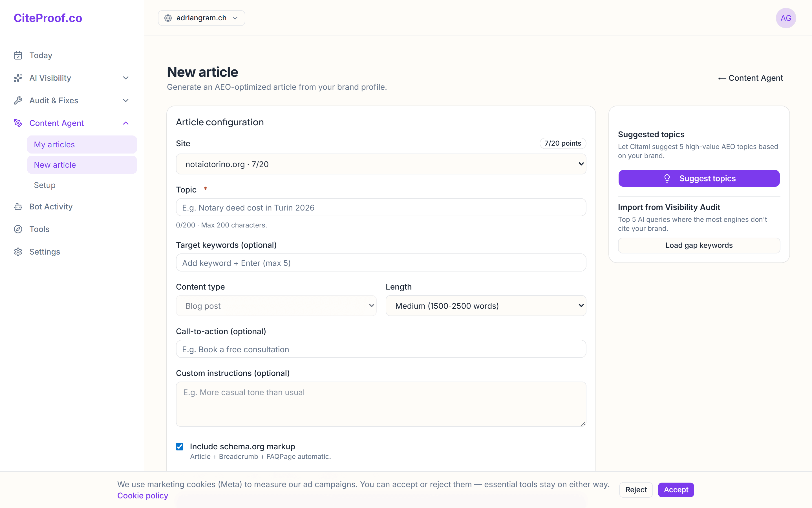
Task: Click the Audit & Fixes wrench icon
Action: click(x=18, y=100)
